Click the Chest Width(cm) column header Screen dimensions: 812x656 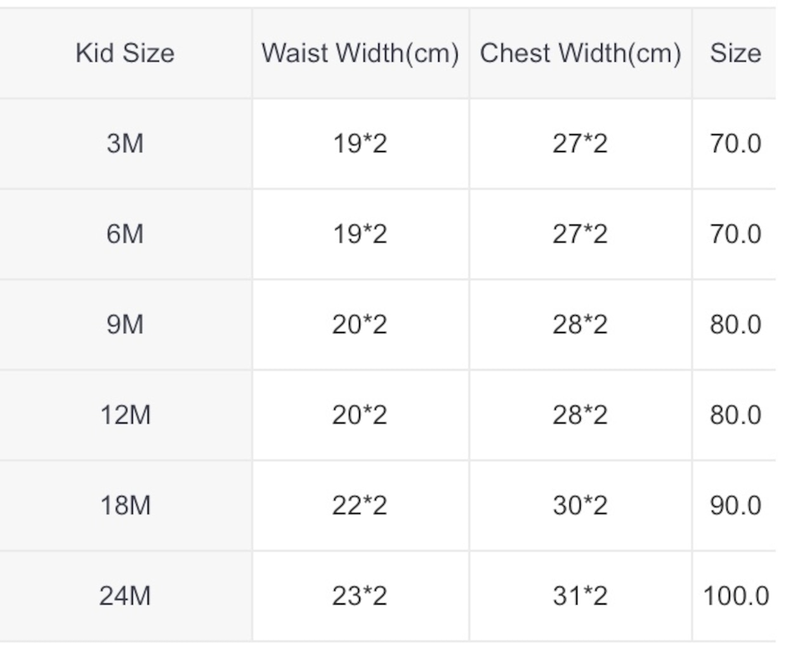[580, 53]
